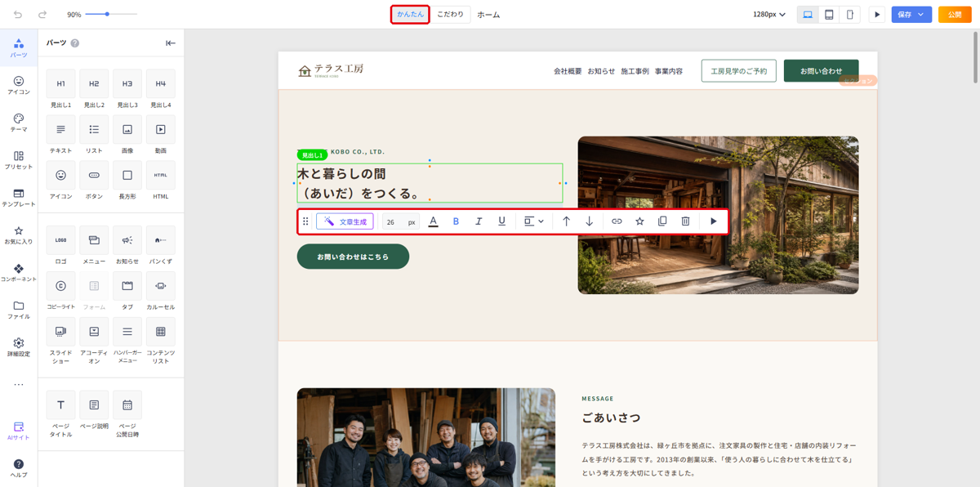Toggle bold formatting
The height and width of the screenshot is (487, 980).
click(456, 221)
